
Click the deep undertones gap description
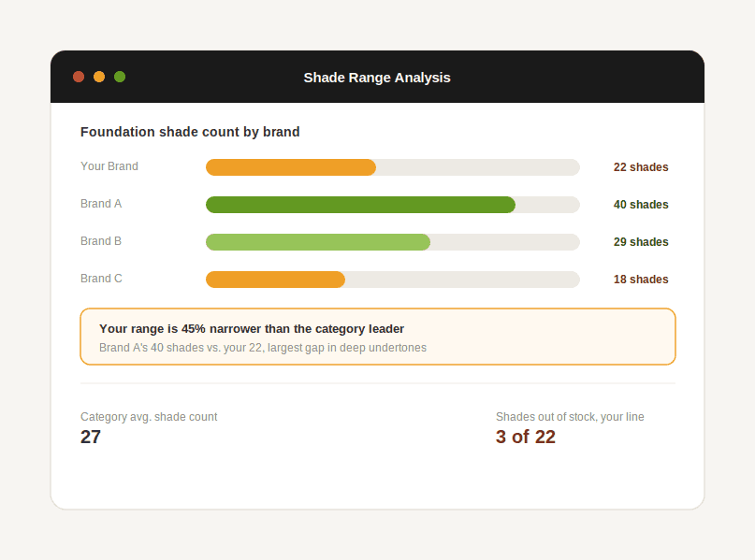pos(263,348)
